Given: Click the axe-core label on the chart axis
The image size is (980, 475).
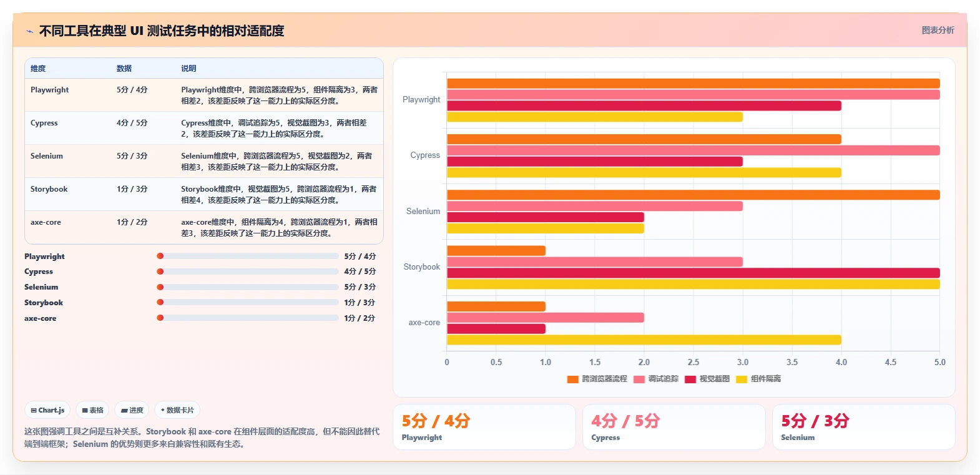Looking at the screenshot, I should coord(424,323).
